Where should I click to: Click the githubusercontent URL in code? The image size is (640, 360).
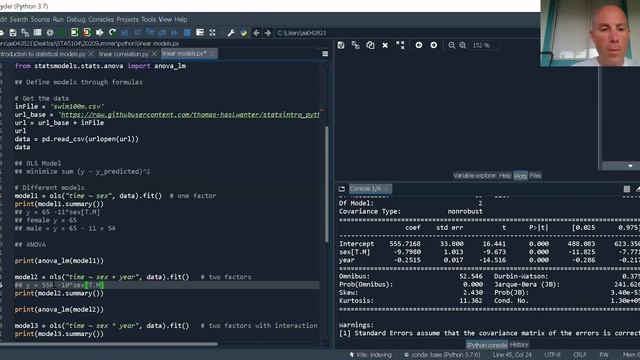coord(189,115)
